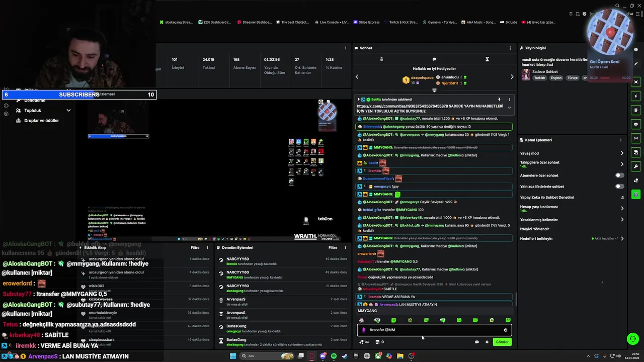Unpin the BotRix pinned message
Screen dimensions: 644x362
pos(499,100)
